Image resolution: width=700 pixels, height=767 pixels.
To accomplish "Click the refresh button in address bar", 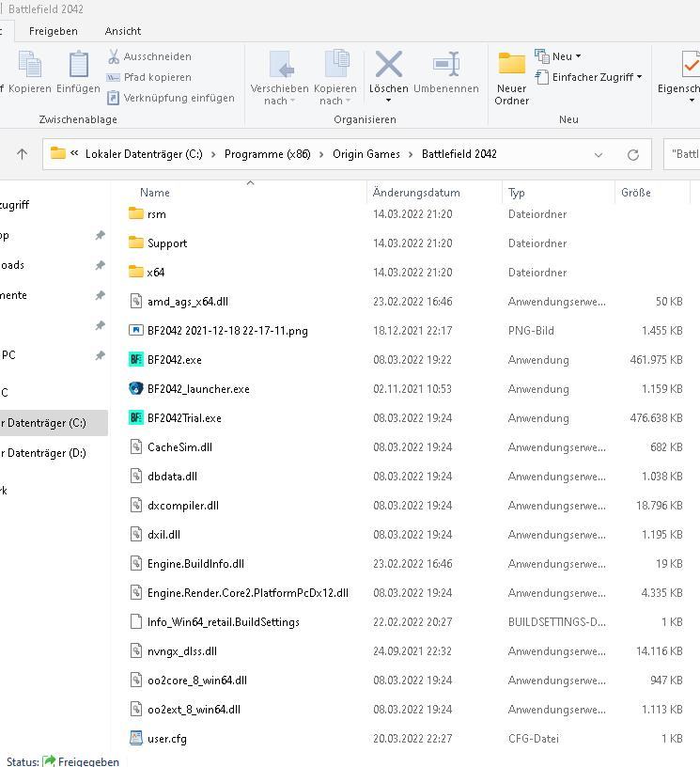I will [x=633, y=155].
